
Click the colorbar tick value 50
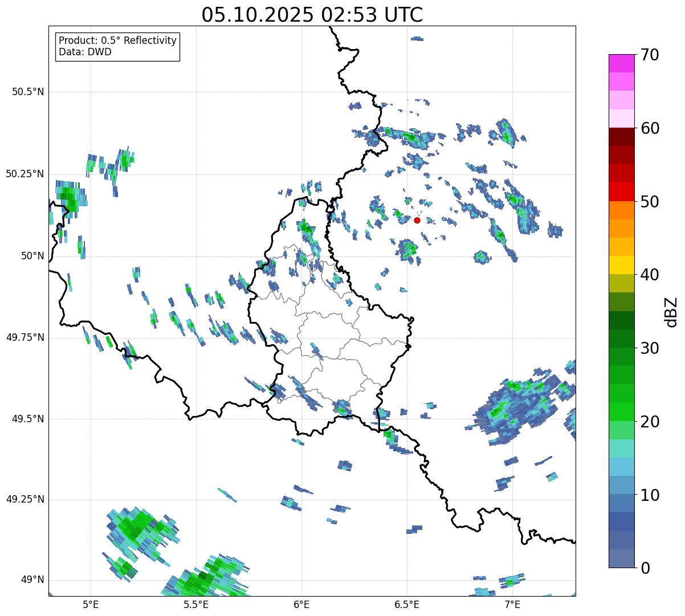[650, 202]
